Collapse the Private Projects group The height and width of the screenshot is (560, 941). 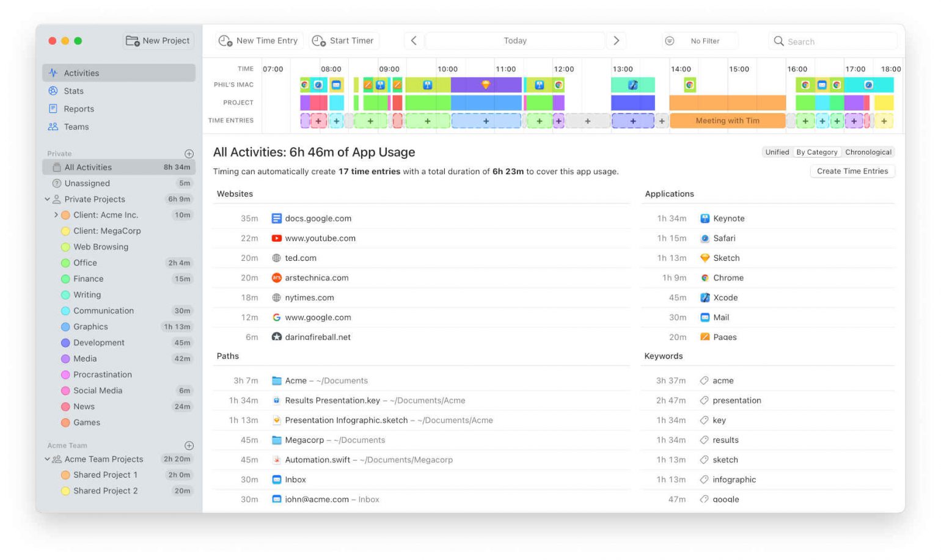(x=46, y=199)
